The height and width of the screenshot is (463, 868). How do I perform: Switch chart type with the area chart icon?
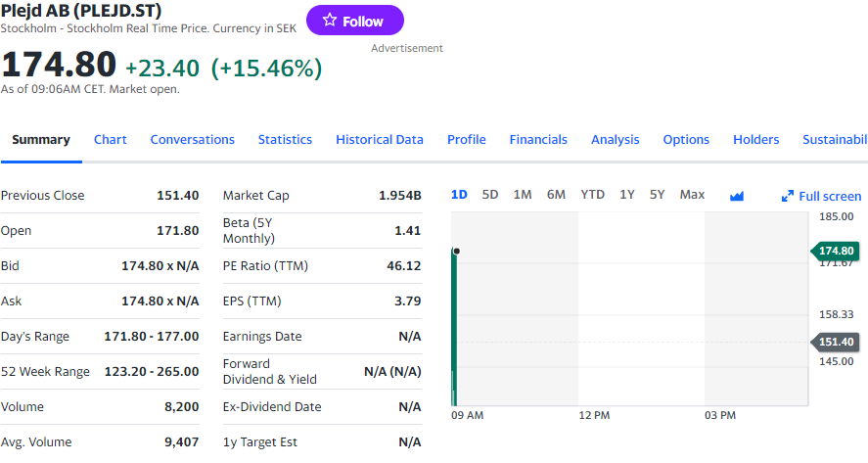[x=737, y=196]
